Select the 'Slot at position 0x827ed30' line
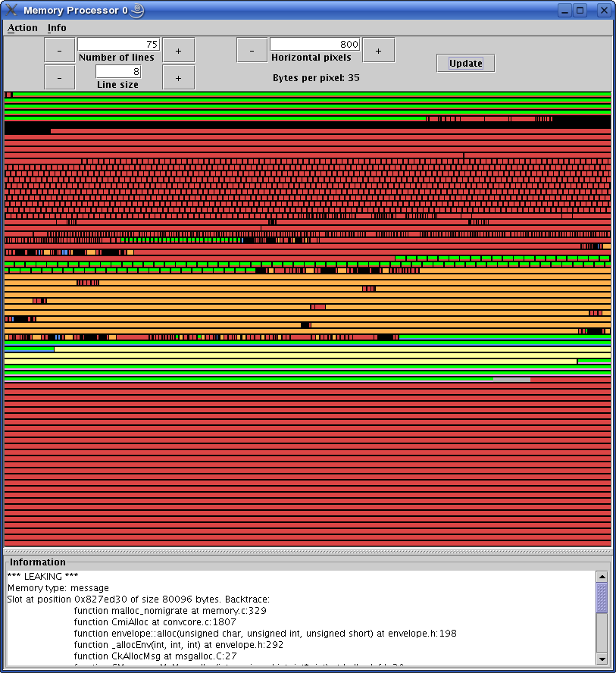 tap(139, 599)
